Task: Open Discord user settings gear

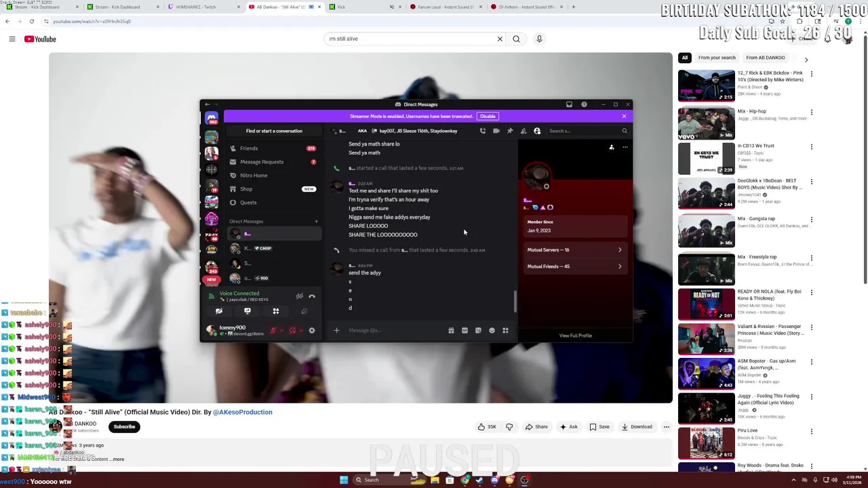Action: (x=312, y=331)
